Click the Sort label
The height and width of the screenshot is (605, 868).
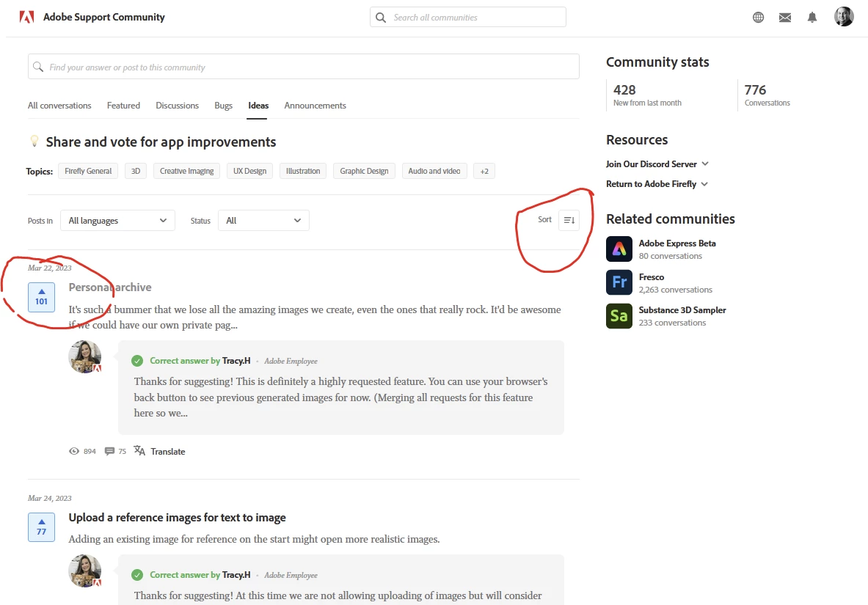click(x=544, y=220)
